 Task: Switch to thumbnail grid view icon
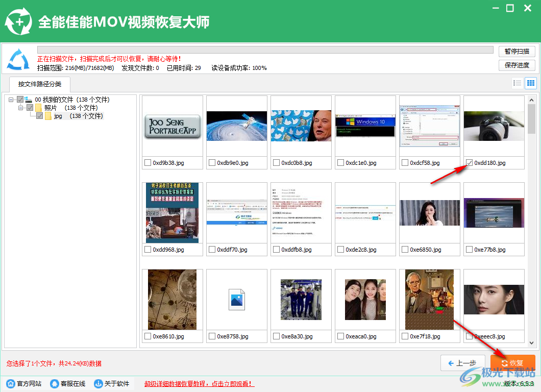tap(531, 83)
